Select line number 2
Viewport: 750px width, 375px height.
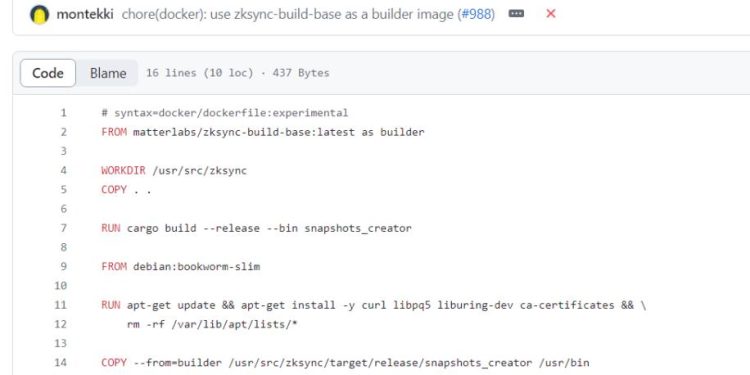[x=63, y=132]
